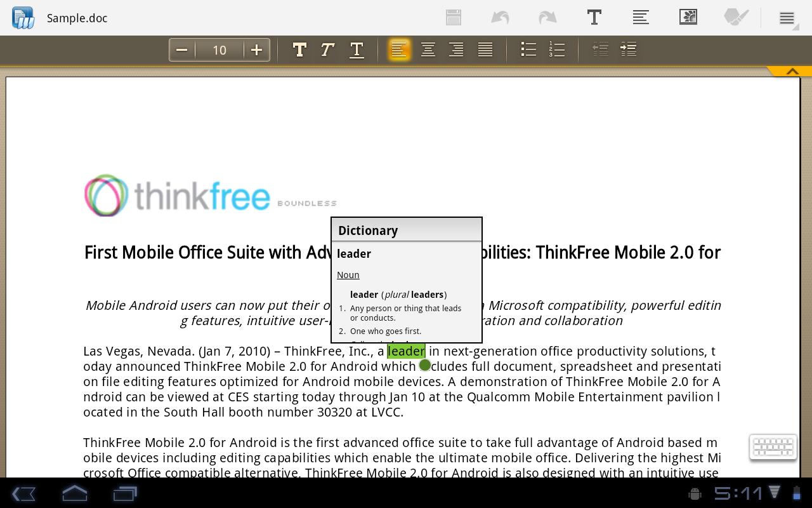
Task: Tap the signal status icon
Action: pos(775,492)
